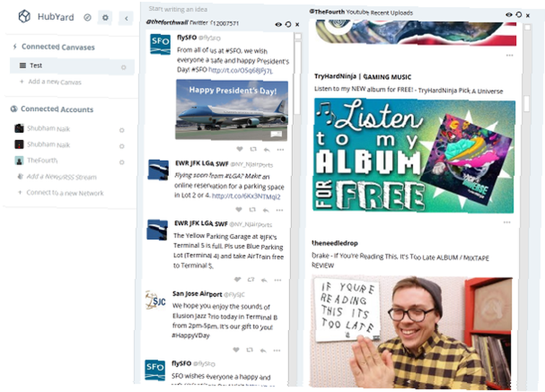Image resolution: width=545 pixels, height=392 pixels.
Task: Click Add a News/RSS Stream
Action: (57, 177)
